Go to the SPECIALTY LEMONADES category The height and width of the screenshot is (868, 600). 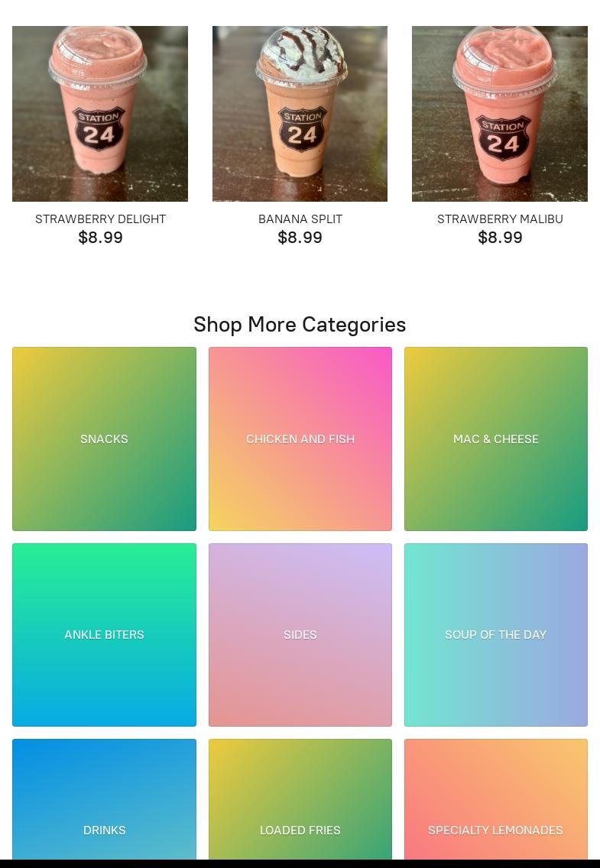pyautogui.click(x=496, y=799)
